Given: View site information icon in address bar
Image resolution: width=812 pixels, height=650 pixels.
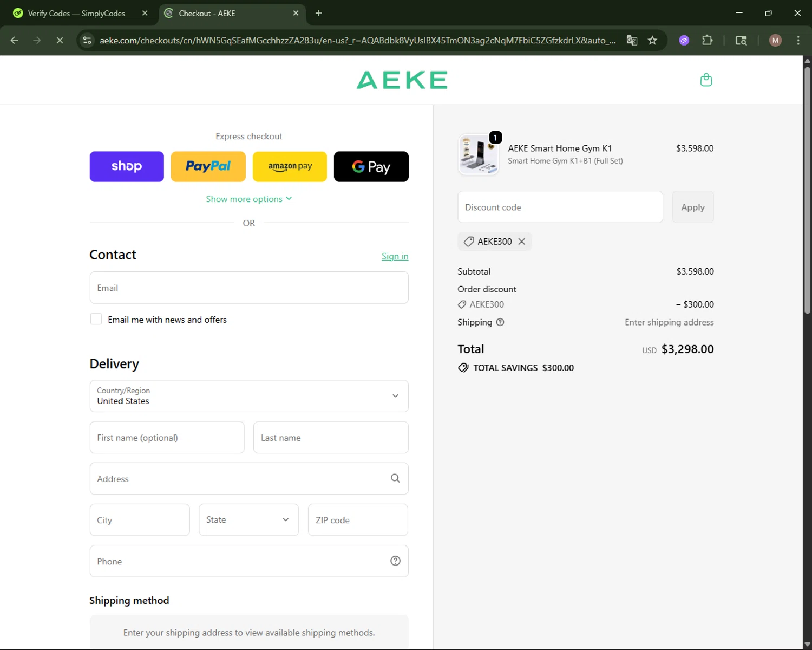Looking at the screenshot, I should [x=87, y=40].
